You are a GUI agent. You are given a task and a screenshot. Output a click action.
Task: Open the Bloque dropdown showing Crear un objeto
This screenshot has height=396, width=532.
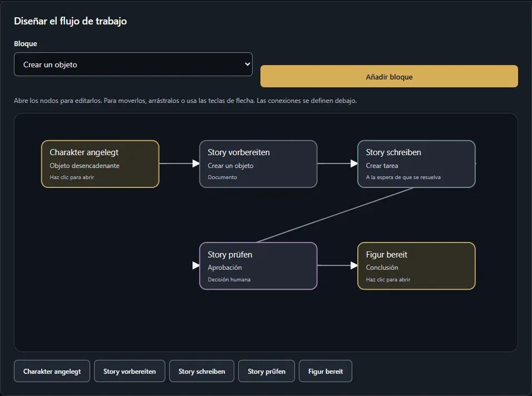click(133, 64)
